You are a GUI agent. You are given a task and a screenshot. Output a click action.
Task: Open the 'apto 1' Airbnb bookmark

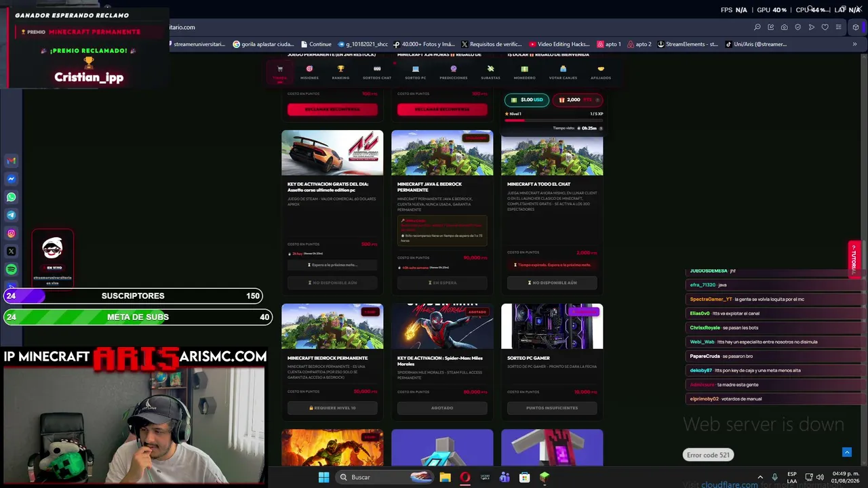click(x=609, y=44)
